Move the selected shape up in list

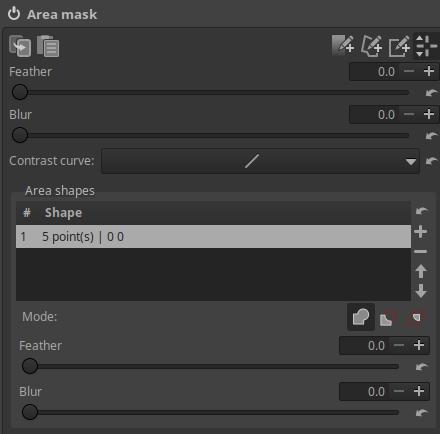[x=421, y=271]
